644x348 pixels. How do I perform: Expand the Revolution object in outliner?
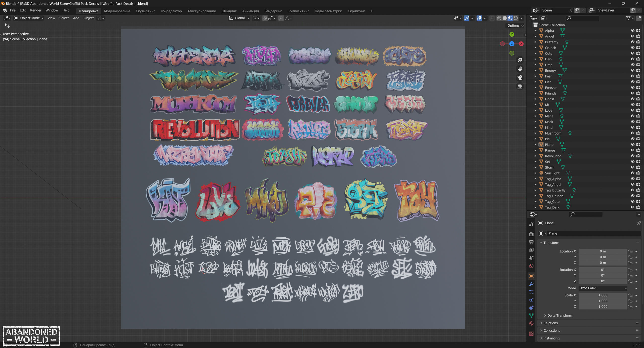(535, 156)
